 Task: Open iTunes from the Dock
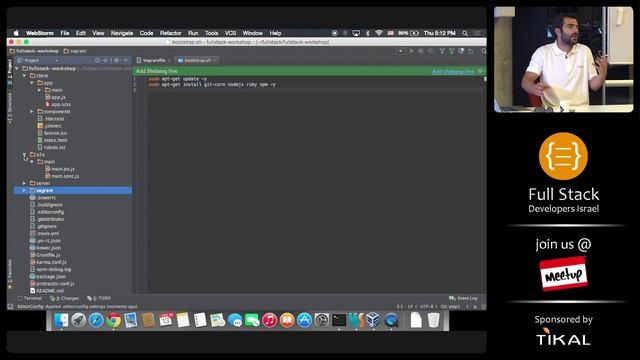point(269,320)
